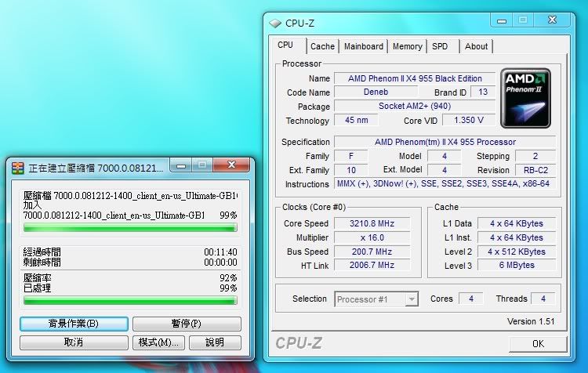Viewport: 588px width, 373px height.
Task: Click the Core VID value 1.350 V
Action: click(469, 121)
